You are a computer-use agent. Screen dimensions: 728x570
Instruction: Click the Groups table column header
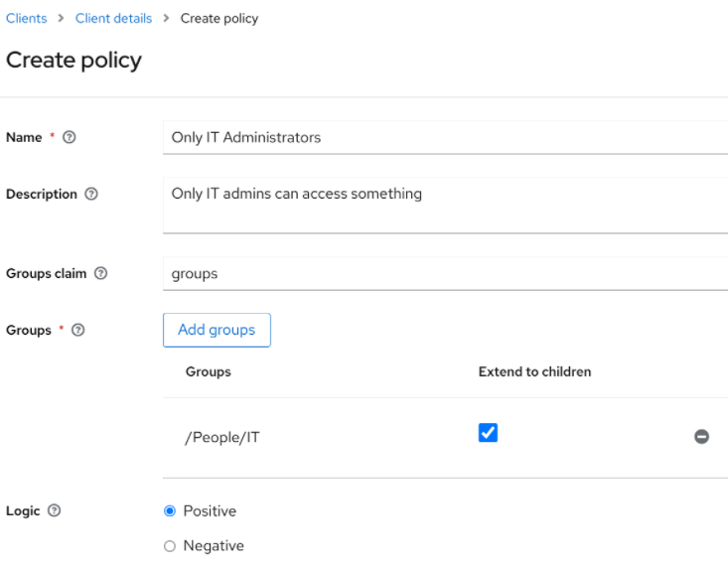coord(208,371)
